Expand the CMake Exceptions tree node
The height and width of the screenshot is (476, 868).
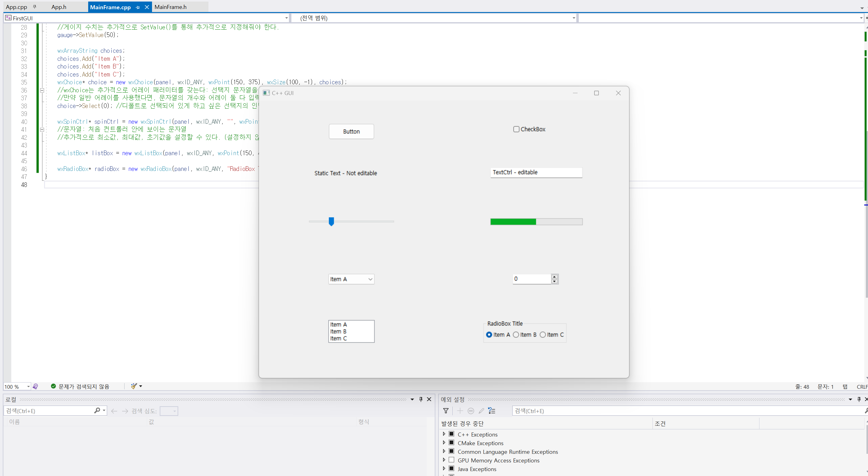coord(444,443)
